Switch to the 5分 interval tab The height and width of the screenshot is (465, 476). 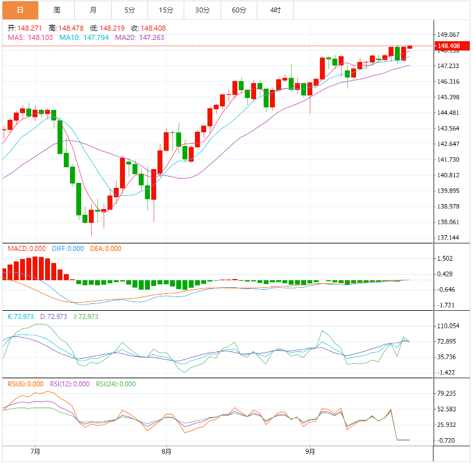129,10
